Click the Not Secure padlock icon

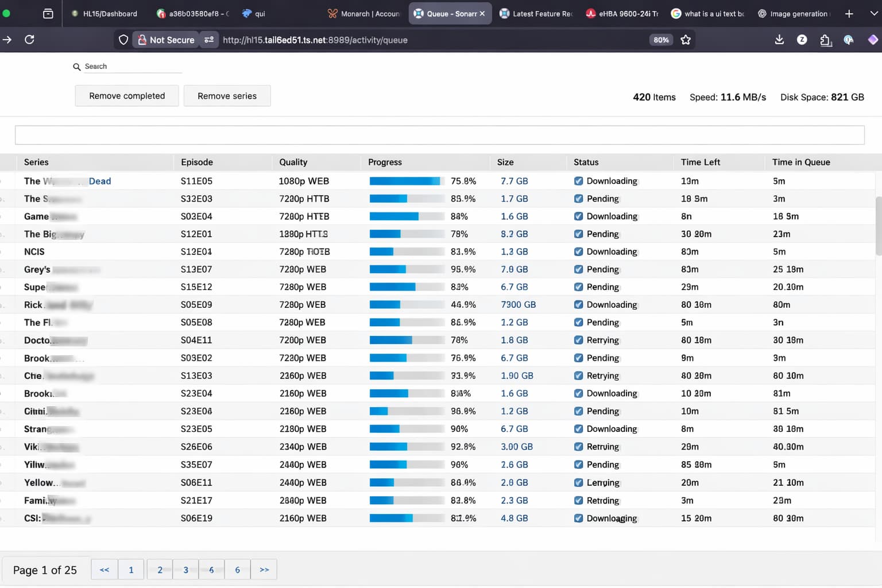pyautogui.click(x=142, y=40)
